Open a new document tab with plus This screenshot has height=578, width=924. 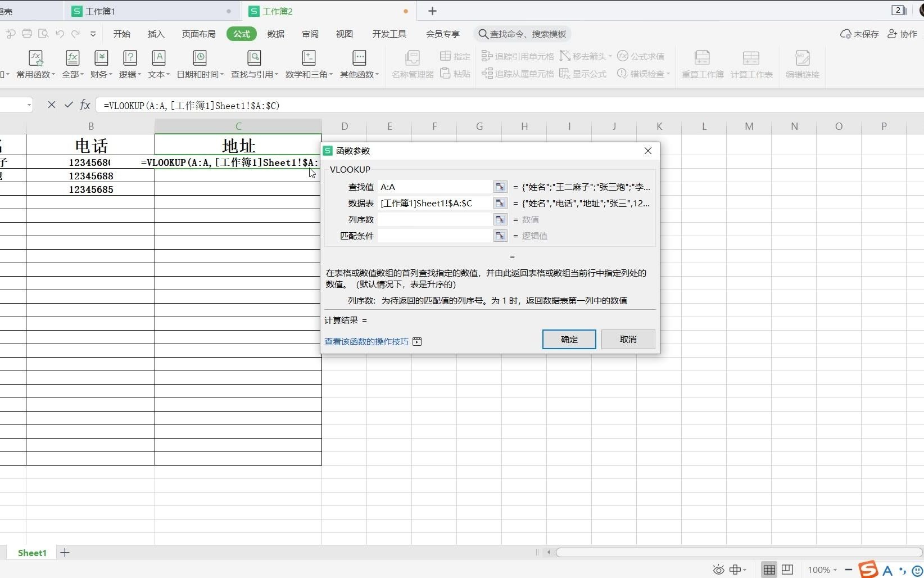(432, 11)
